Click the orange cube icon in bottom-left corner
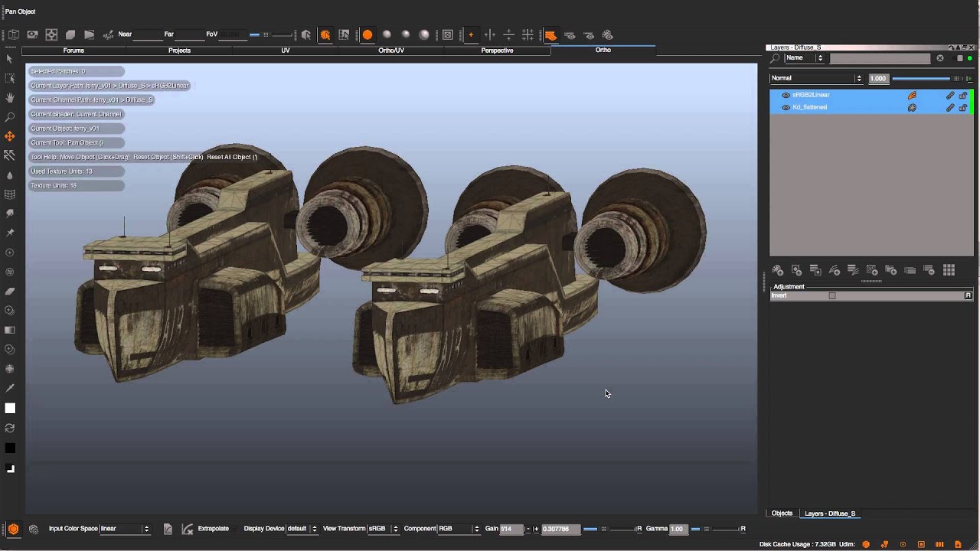Viewport: 980px width, 551px height. point(14,529)
